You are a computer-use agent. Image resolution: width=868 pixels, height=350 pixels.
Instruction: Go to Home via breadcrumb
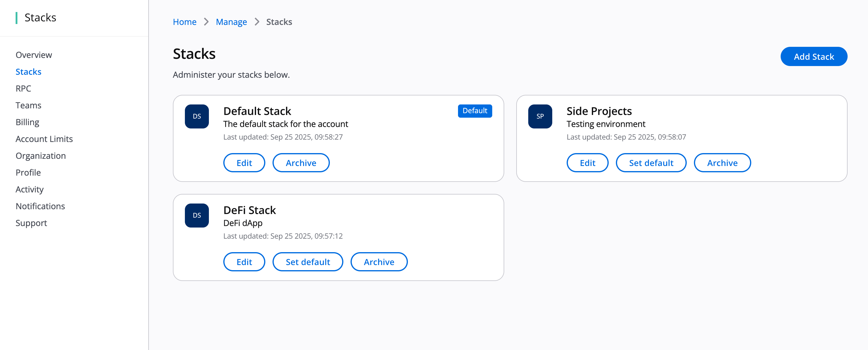(x=184, y=22)
